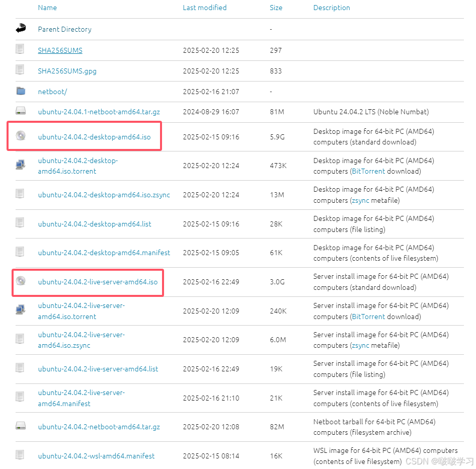Click the 81M size value

point(277,112)
